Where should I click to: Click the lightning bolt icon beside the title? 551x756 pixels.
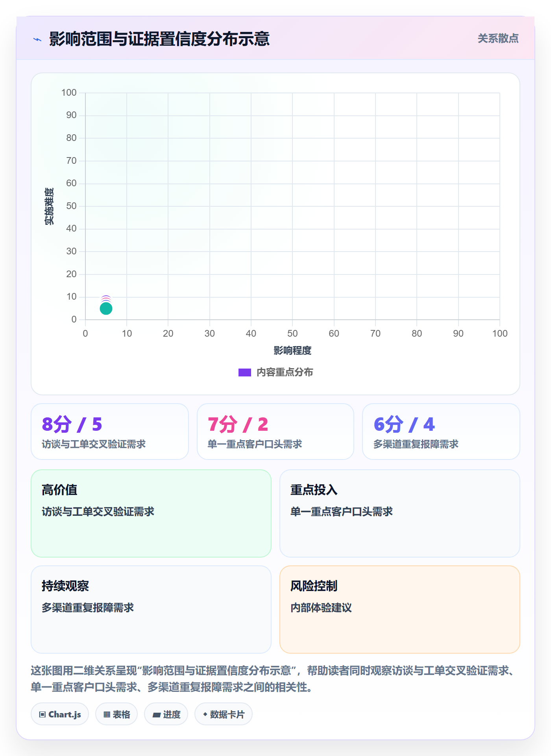tap(37, 39)
